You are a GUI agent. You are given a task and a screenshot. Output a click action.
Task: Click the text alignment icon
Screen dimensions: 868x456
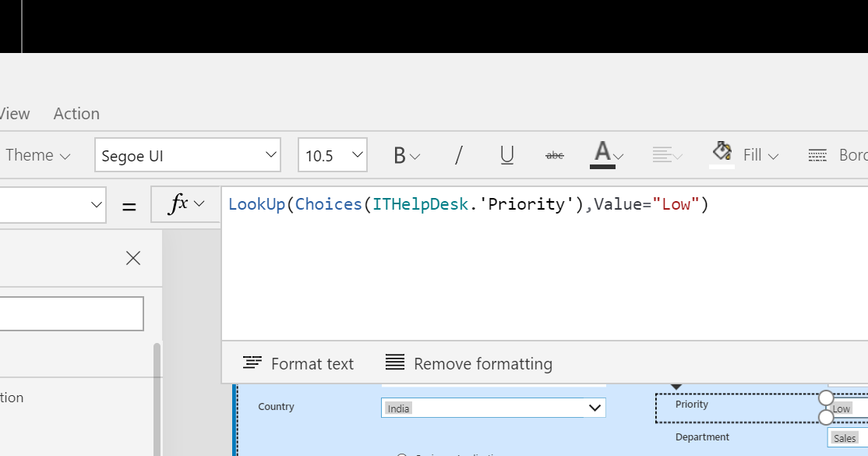tap(662, 155)
